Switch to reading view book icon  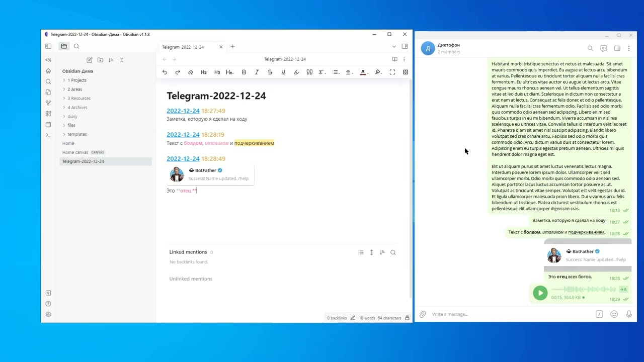(394, 59)
